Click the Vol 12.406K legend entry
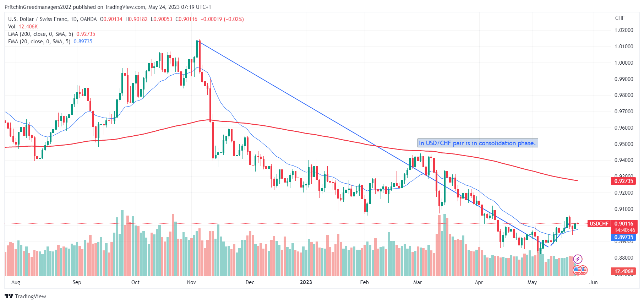The height and width of the screenshot is (304, 644). coord(23,27)
